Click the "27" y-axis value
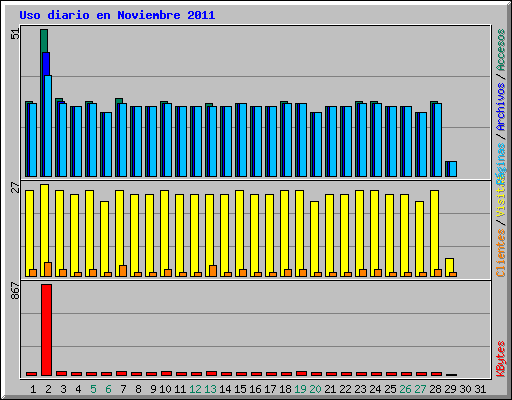 pyautogui.click(x=16, y=188)
